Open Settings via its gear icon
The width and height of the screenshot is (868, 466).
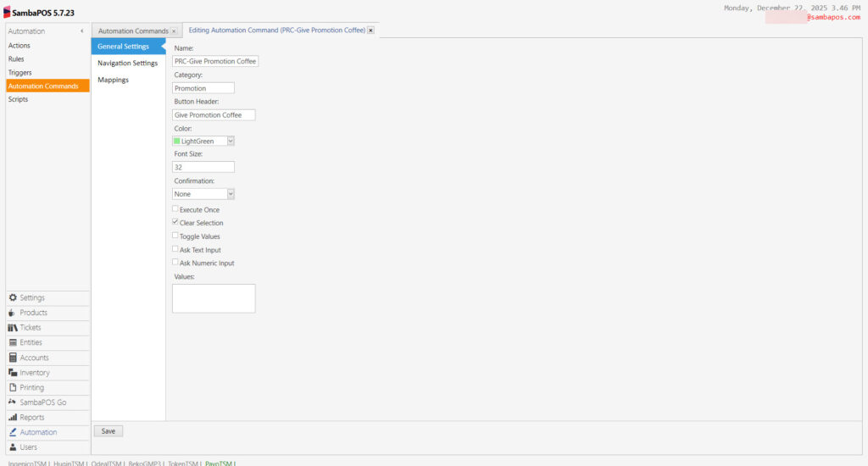13,298
